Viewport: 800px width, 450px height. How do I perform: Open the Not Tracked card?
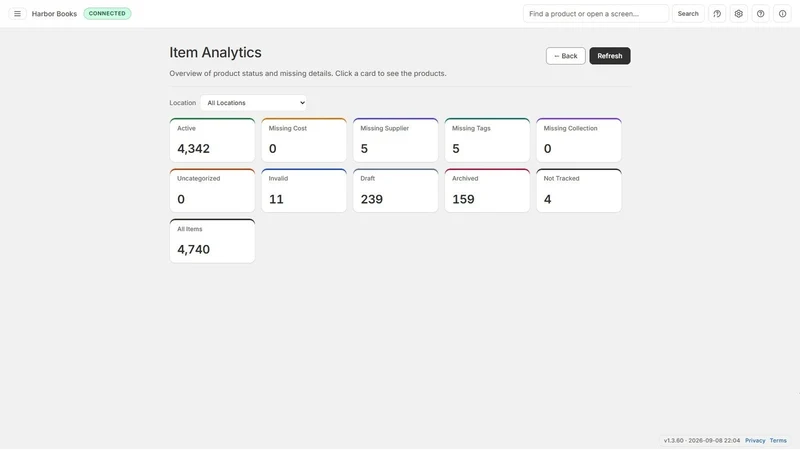tap(579, 190)
